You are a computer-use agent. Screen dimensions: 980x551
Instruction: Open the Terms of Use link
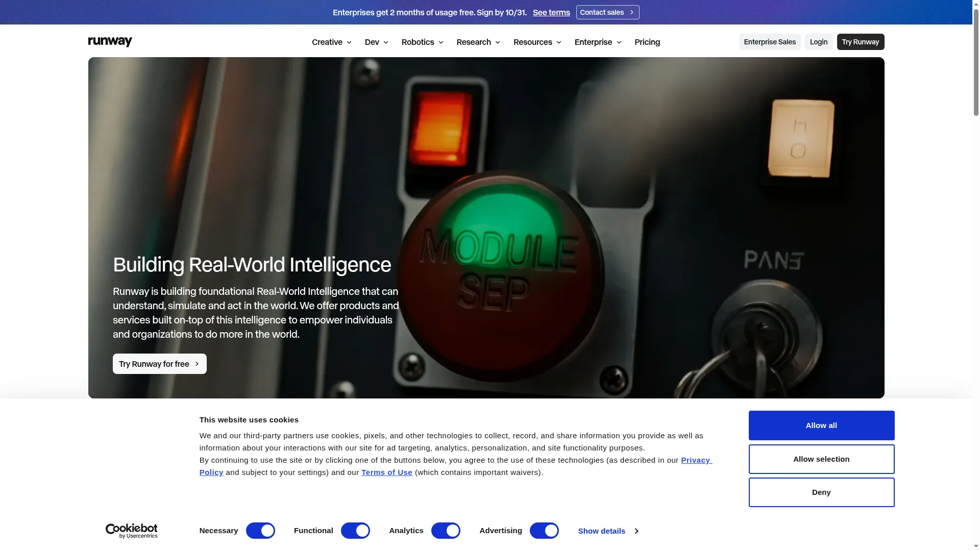387,472
